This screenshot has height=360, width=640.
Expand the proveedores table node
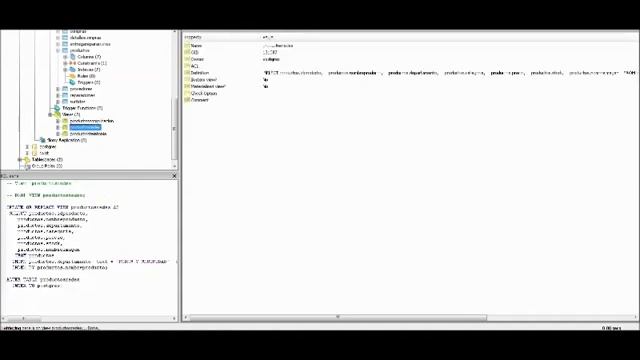tap(58, 89)
